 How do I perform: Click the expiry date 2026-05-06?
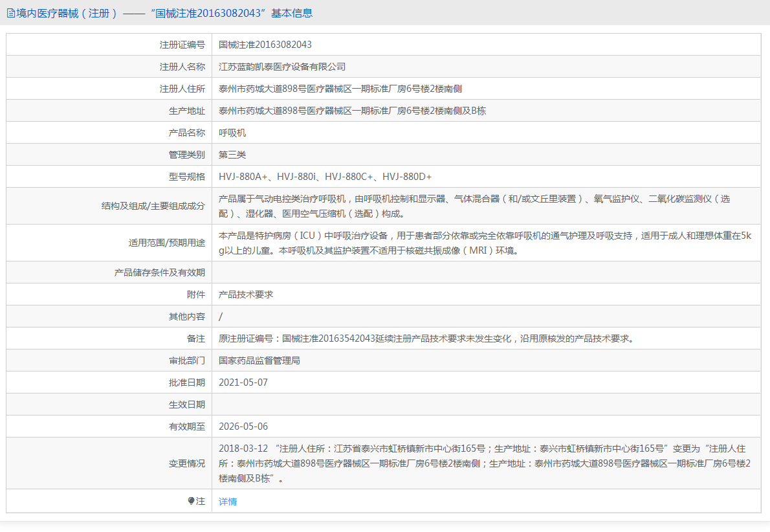click(243, 427)
